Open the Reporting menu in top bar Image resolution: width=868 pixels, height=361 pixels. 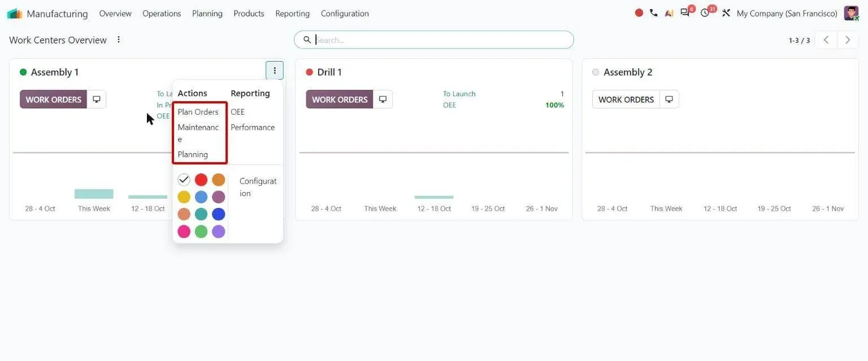[292, 13]
